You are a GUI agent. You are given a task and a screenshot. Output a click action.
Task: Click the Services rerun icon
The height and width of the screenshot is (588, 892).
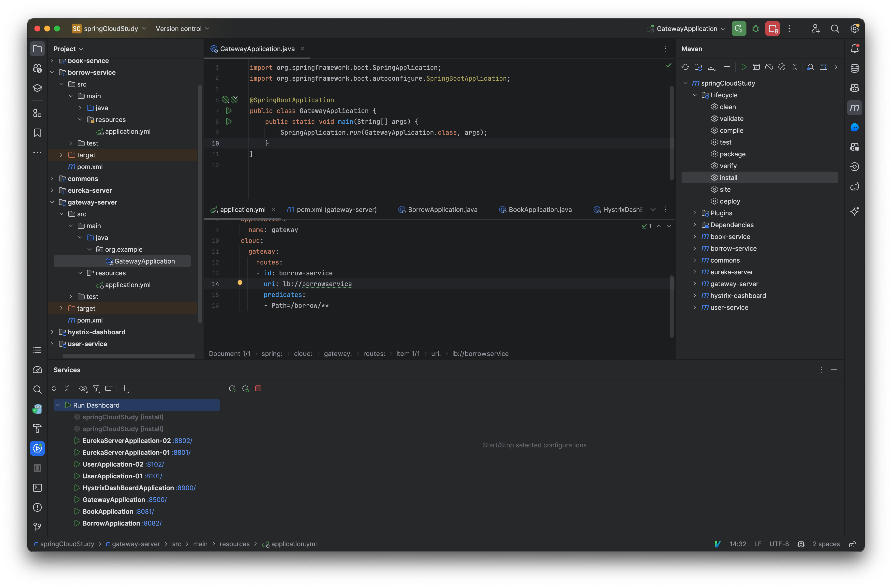pos(232,388)
